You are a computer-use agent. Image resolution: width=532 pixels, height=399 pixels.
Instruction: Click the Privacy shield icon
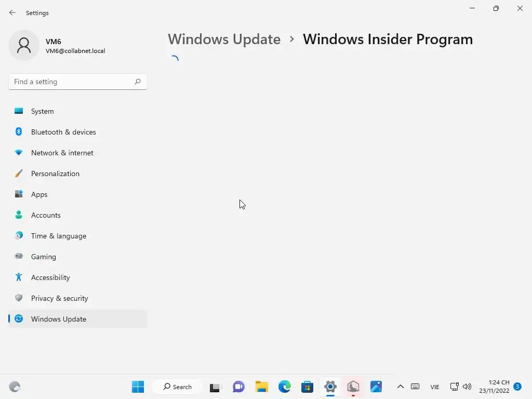click(x=19, y=298)
